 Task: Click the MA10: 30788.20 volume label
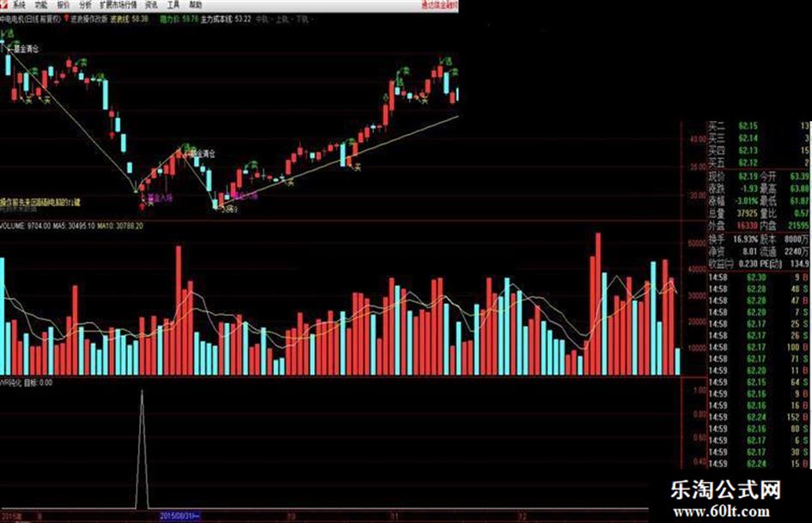[120, 226]
